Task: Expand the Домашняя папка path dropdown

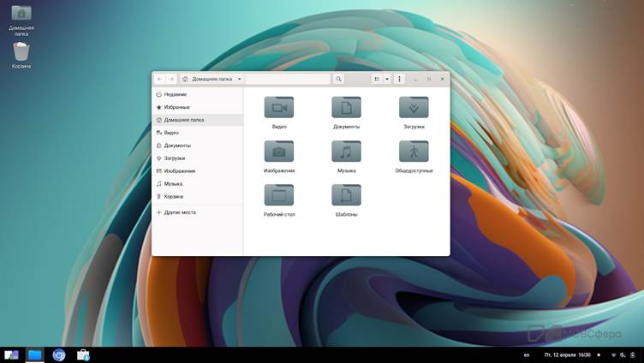Action: (240, 79)
